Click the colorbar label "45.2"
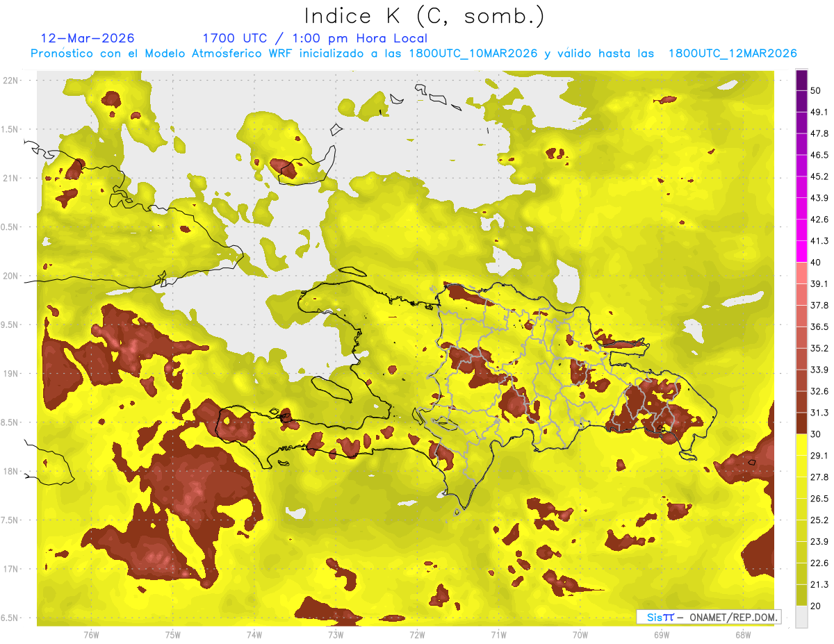The width and height of the screenshot is (834, 644). pyautogui.click(x=819, y=176)
